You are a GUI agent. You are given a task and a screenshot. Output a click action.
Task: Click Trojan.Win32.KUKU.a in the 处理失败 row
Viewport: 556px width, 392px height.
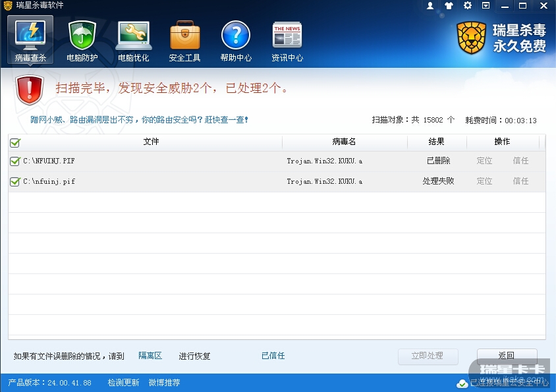325,181
